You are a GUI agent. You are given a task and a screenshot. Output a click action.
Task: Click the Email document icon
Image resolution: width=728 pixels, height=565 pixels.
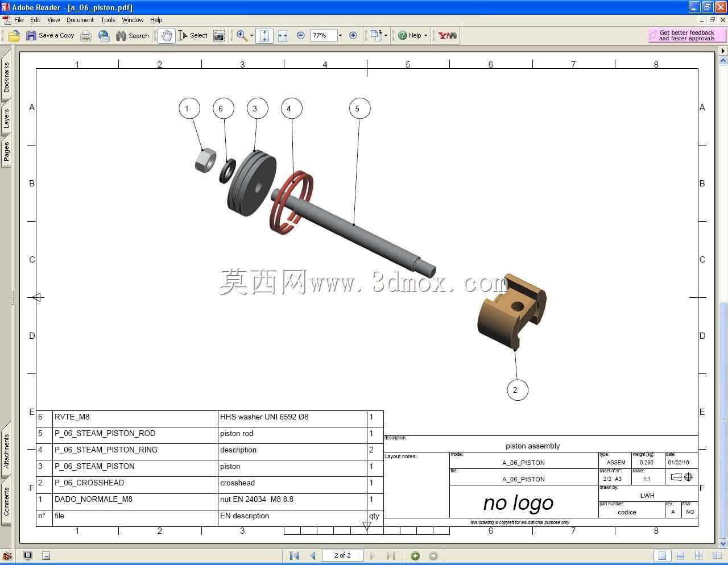point(104,36)
